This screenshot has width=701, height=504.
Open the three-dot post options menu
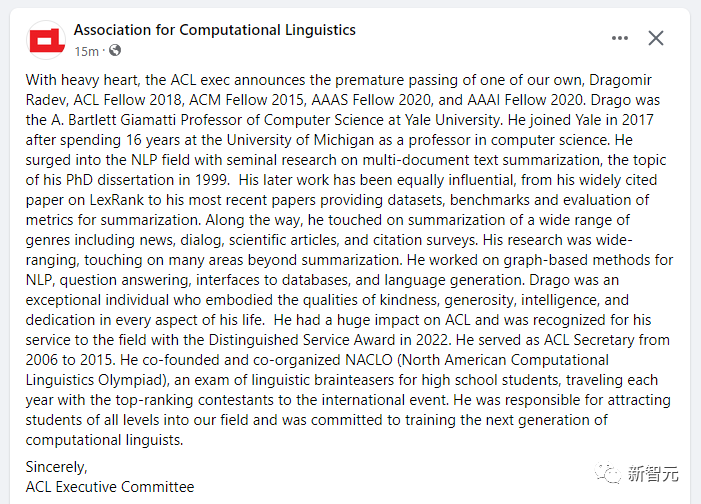(x=620, y=38)
